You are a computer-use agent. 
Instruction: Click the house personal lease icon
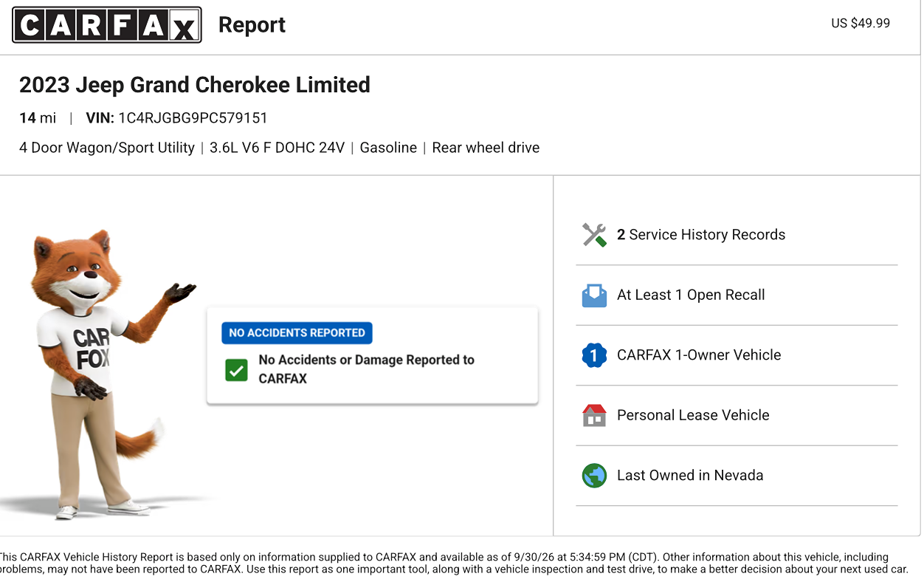594,415
